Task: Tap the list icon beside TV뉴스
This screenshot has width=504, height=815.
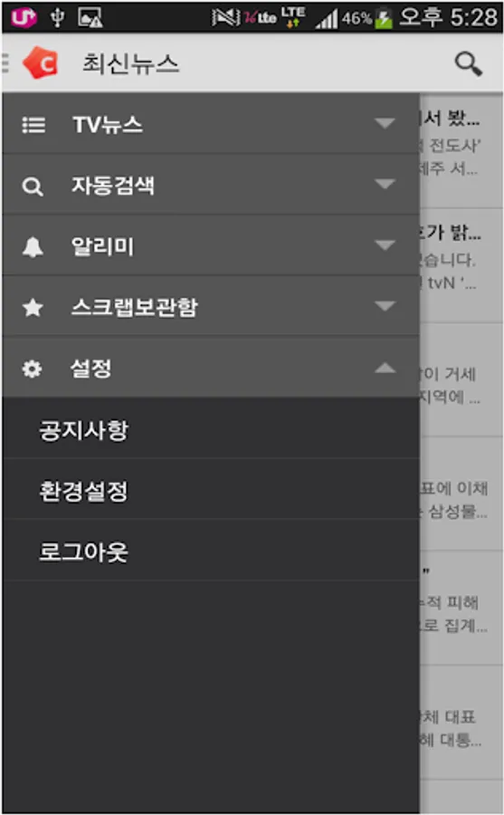Action: [x=33, y=125]
